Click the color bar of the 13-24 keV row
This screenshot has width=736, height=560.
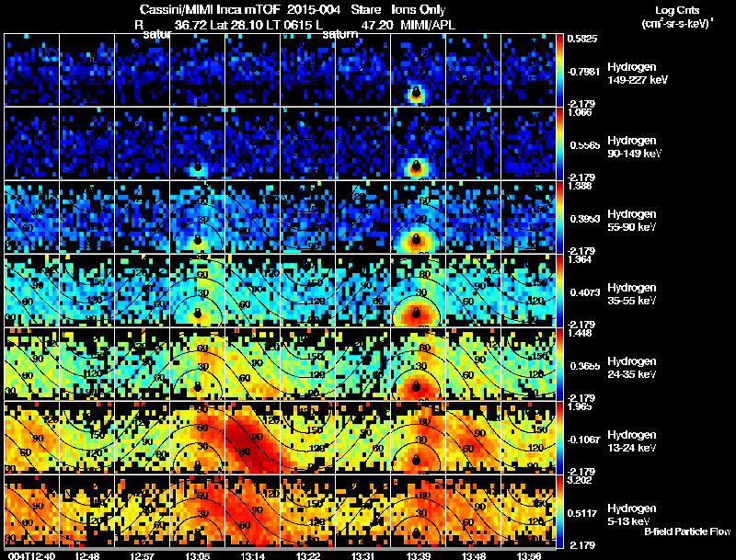(559, 438)
